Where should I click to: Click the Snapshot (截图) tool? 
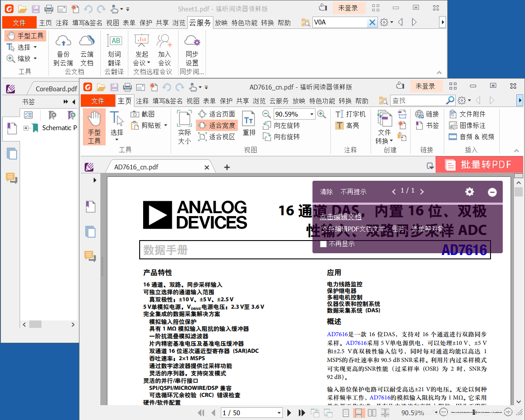click(x=143, y=114)
